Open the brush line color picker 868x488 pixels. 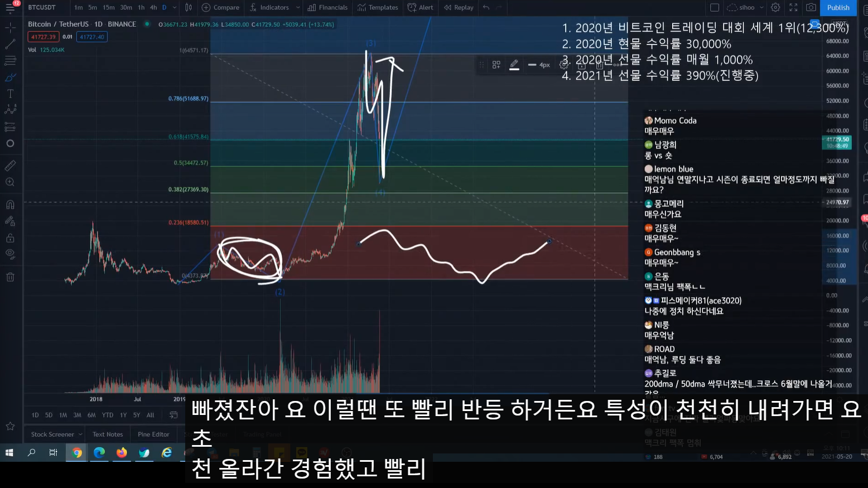pyautogui.click(x=514, y=65)
